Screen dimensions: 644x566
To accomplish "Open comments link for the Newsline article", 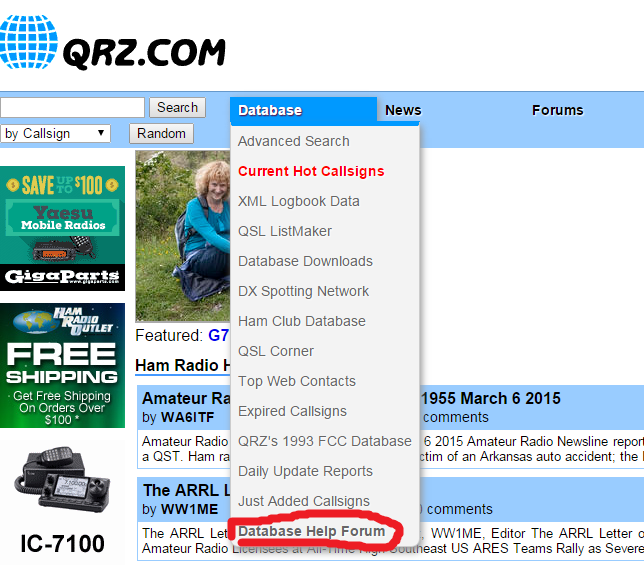I will [456, 417].
